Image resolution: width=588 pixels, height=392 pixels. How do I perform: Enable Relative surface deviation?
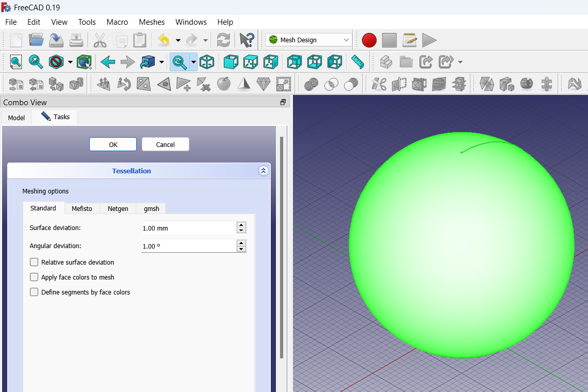[x=34, y=262]
